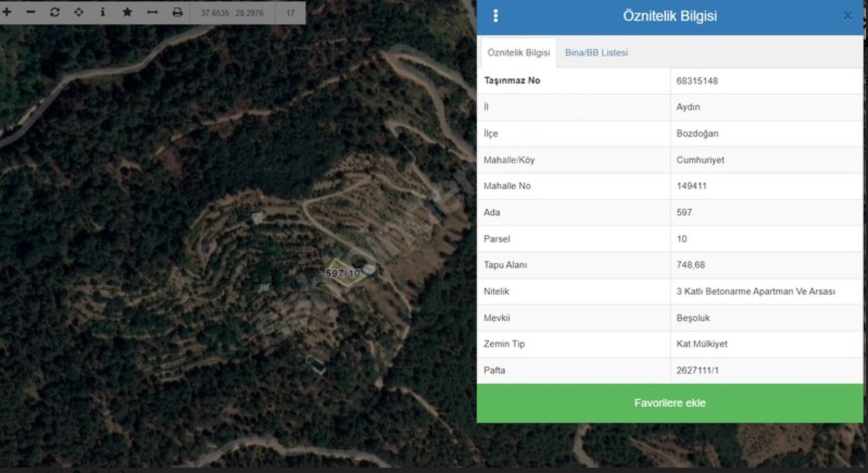Refresh the map view
Image resolution: width=868 pixels, height=473 pixels.
(55, 12)
